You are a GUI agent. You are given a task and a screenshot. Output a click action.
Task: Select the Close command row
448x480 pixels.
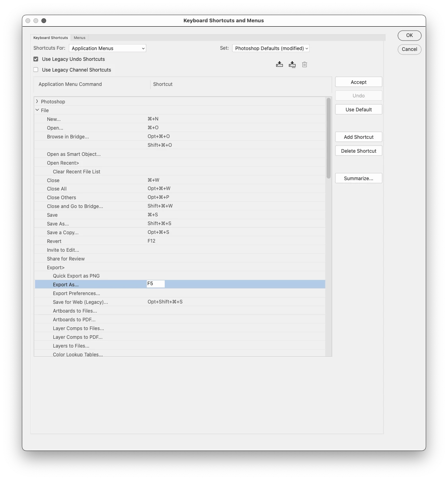180,180
